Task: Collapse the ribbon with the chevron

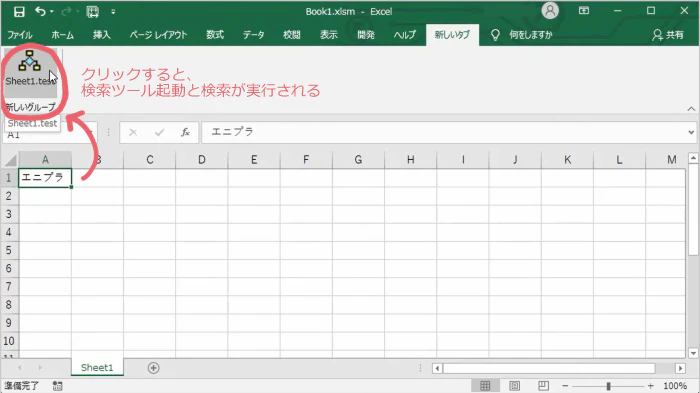Action: click(x=691, y=109)
